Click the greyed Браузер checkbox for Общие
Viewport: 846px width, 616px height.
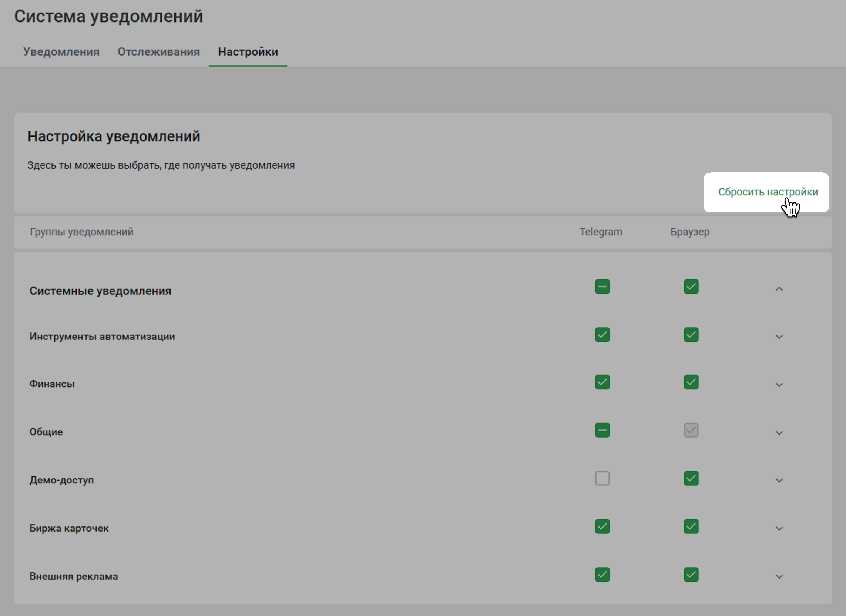click(x=691, y=430)
